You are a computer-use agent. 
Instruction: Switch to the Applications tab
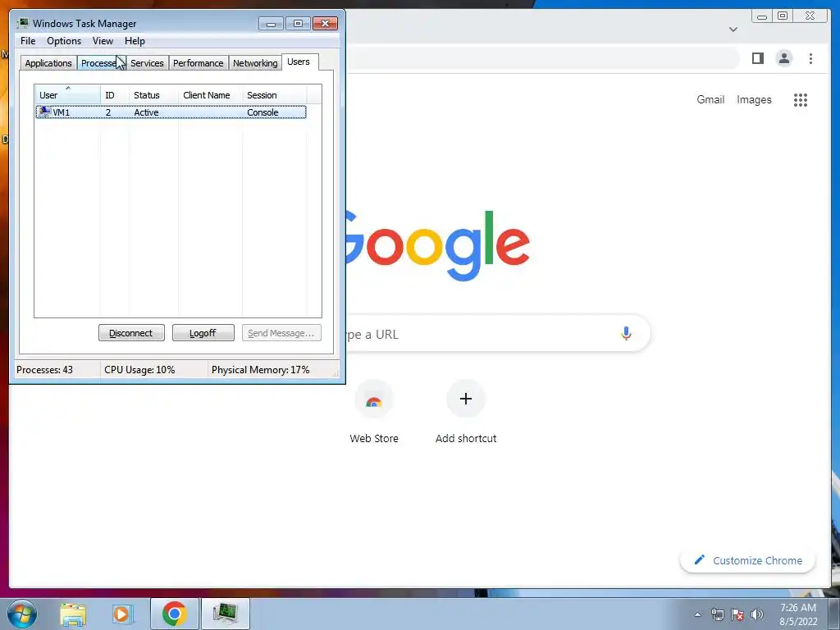[48, 63]
